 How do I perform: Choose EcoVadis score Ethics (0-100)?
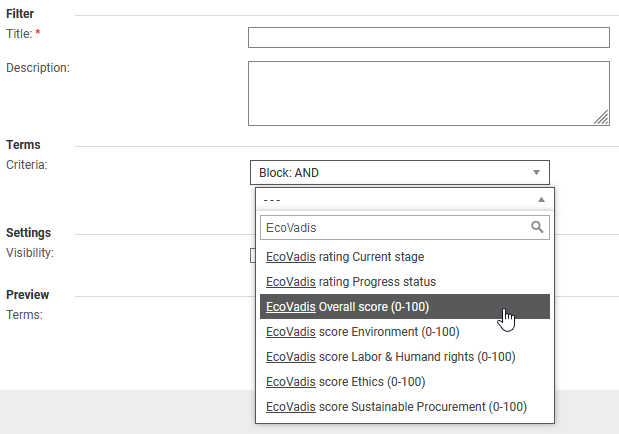tap(346, 382)
